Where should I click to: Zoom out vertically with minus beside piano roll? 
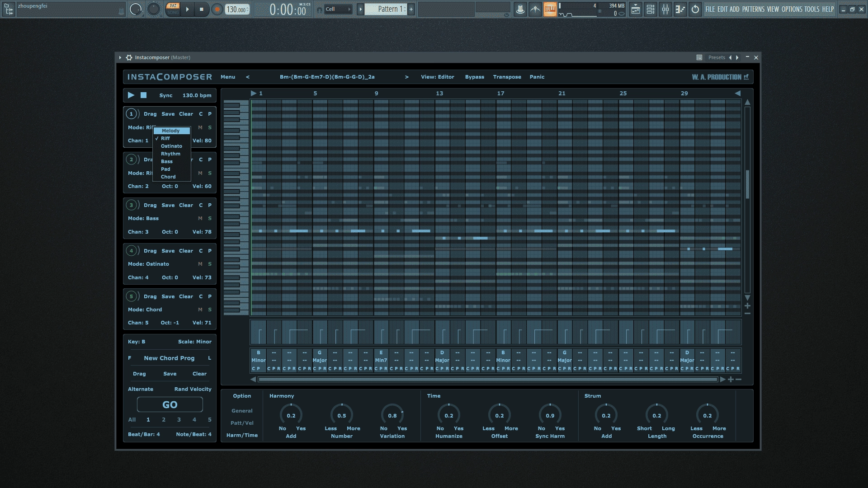click(x=747, y=313)
